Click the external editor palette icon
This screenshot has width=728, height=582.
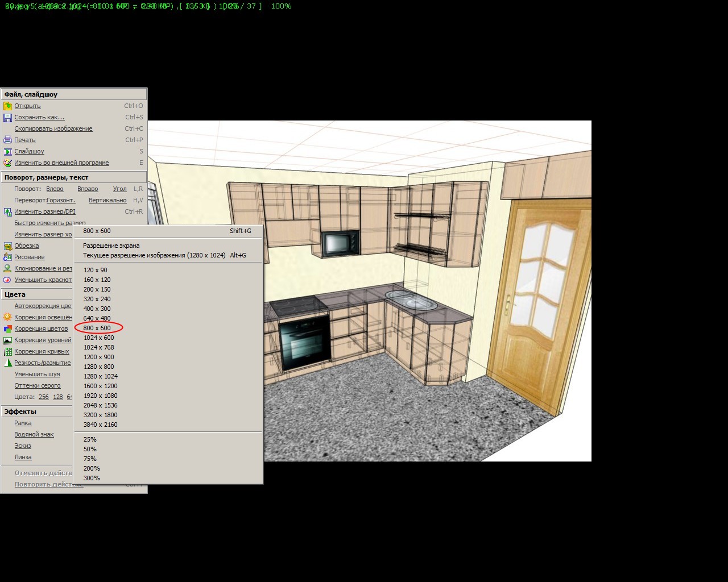tap(7, 163)
